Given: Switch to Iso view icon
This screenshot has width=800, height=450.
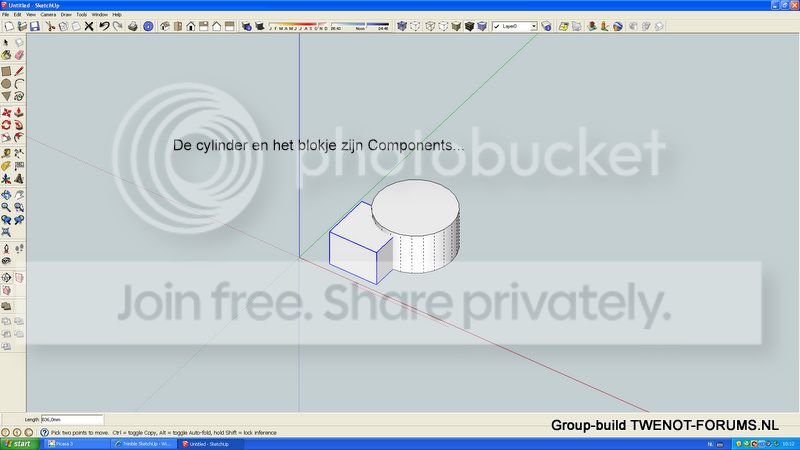Looking at the screenshot, I should (x=165, y=26).
